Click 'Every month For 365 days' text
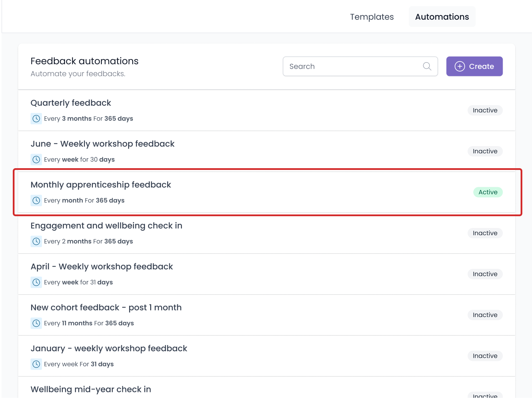Screen dimensions: 532x402 tap(84, 200)
